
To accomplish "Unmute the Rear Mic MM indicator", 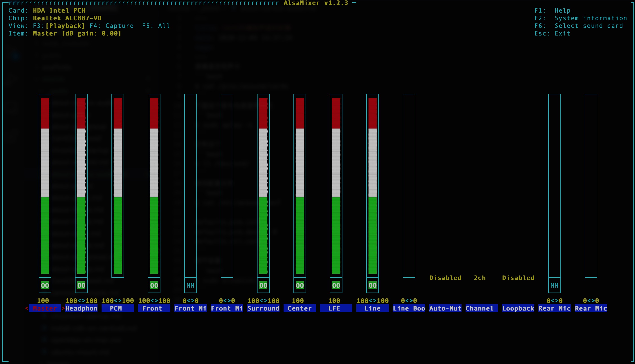I will (x=555, y=285).
